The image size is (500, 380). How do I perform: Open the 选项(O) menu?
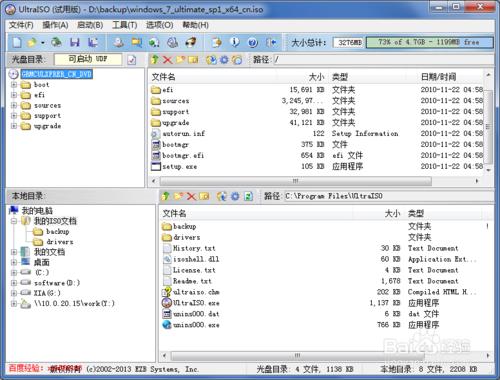[x=160, y=25]
